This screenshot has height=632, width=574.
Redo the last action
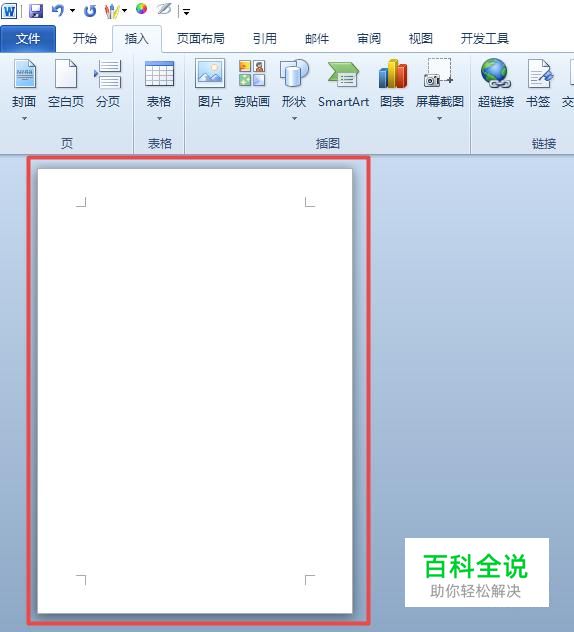89,11
